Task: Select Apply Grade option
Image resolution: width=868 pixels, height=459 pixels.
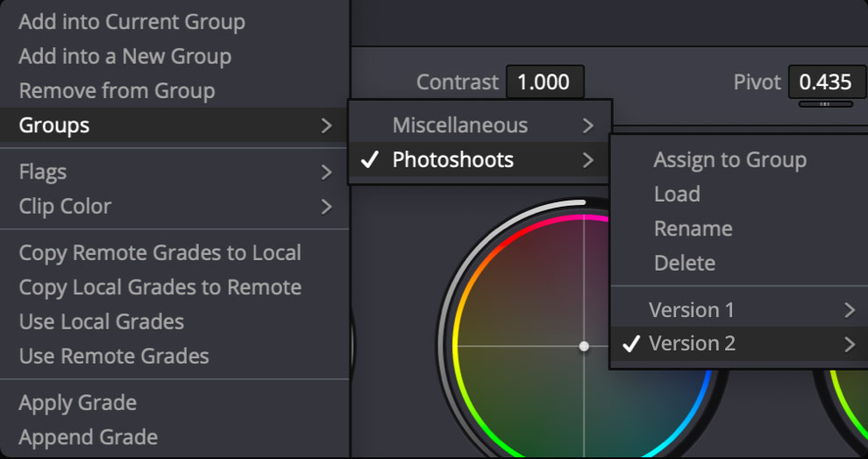Action: pos(174,403)
